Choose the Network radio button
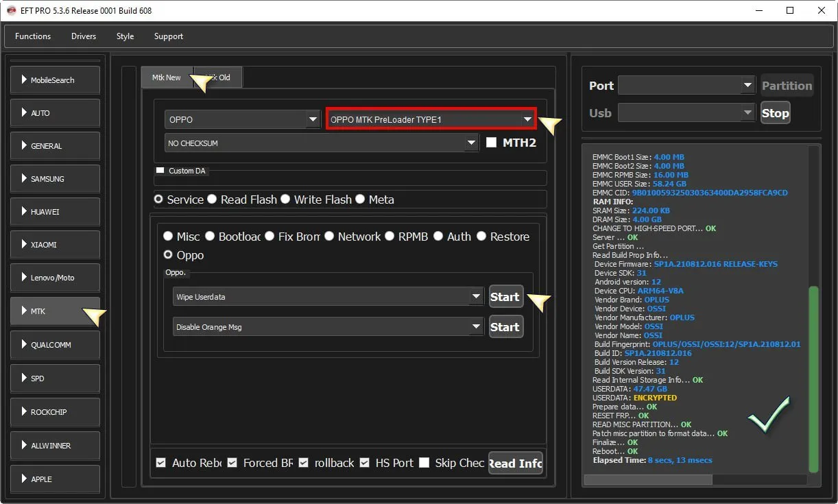This screenshot has height=504, width=838. [x=330, y=237]
